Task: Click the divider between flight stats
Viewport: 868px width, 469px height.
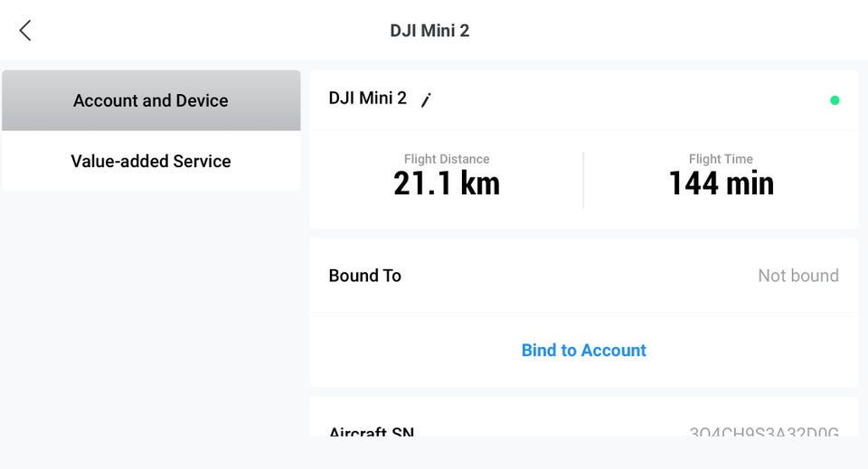Action: point(583,179)
